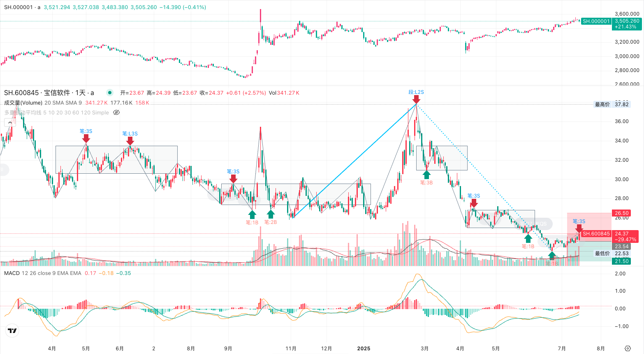Click the MACD signal value −0.35
The height and width of the screenshot is (354, 644).
point(123,273)
